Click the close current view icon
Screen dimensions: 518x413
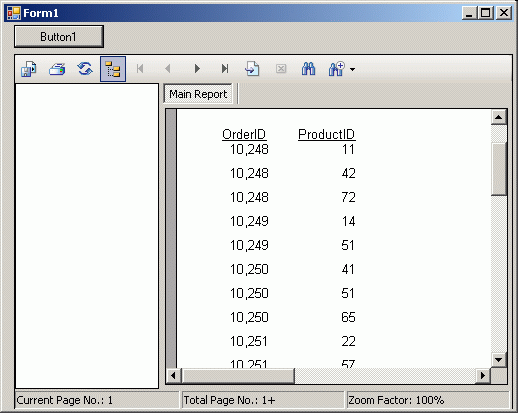[x=281, y=69]
